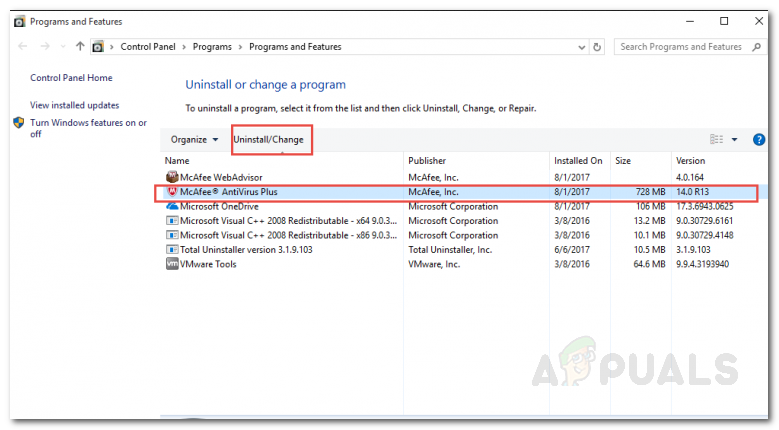This screenshot has width=779, height=430.
Task: Select Visual C++ 2008 Redistributable x64 entry
Action: tap(464, 220)
